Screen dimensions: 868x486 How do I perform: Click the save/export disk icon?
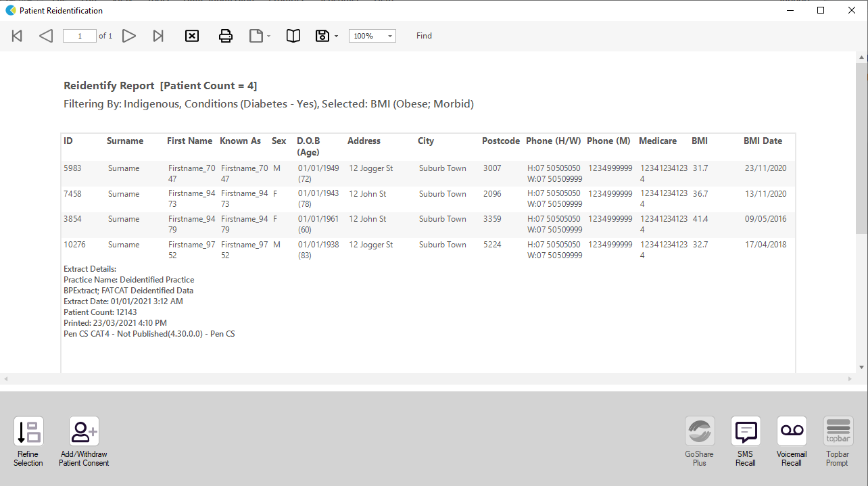323,36
